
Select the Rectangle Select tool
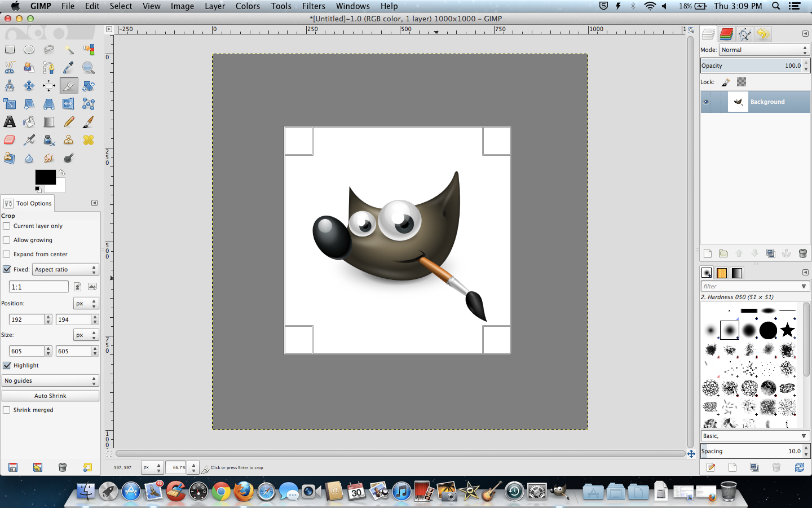coord(10,50)
